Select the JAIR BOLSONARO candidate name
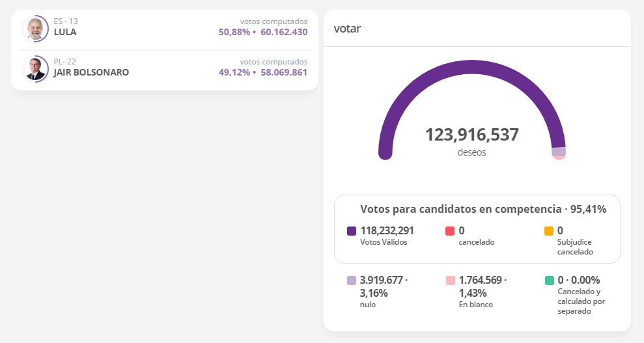Screen dimensions: 644x343 (x=91, y=72)
